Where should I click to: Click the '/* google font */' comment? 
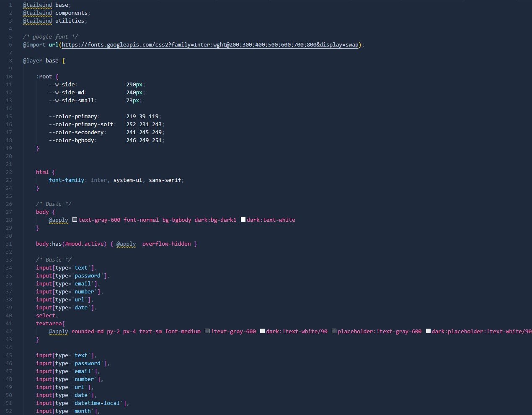[x=50, y=37]
